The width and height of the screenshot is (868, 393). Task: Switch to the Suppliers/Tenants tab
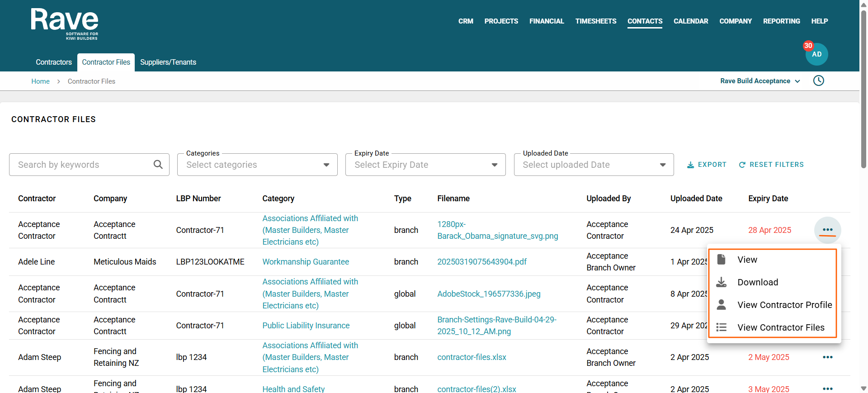pyautogui.click(x=168, y=62)
